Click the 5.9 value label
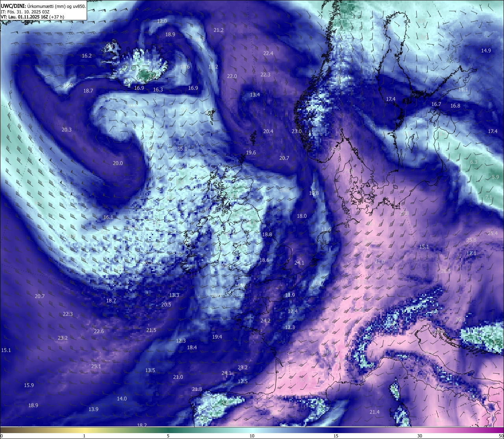Screen dimensions: 504x439 point(495,177)
